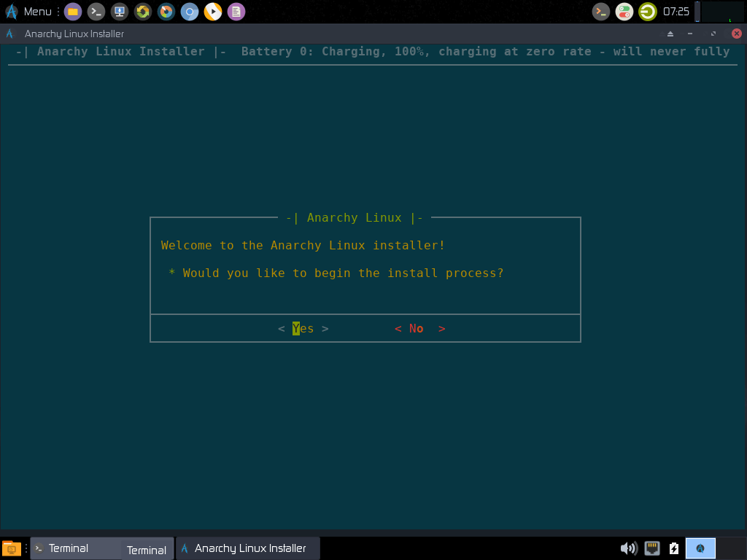Viewport: 747px width, 560px height.
Task: Roll up the installer window with the eject-style button
Action: [x=670, y=34]
